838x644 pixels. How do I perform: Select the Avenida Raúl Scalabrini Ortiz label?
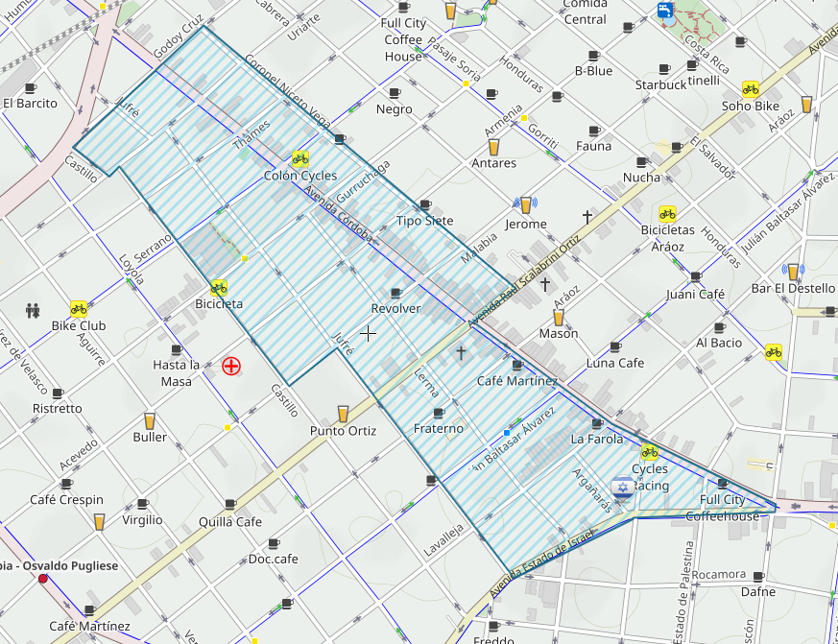pyautogui.click(x=523, y=281)
